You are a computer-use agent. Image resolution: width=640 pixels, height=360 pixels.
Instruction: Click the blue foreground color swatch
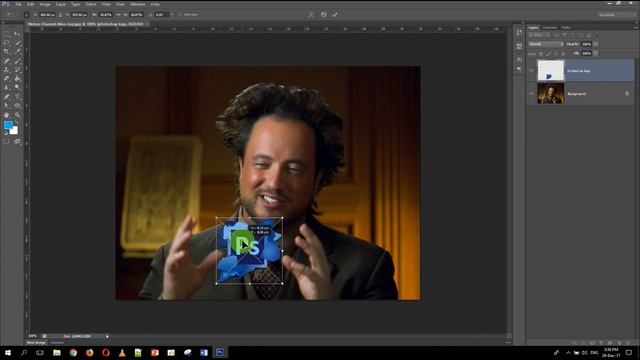(8, 124)
